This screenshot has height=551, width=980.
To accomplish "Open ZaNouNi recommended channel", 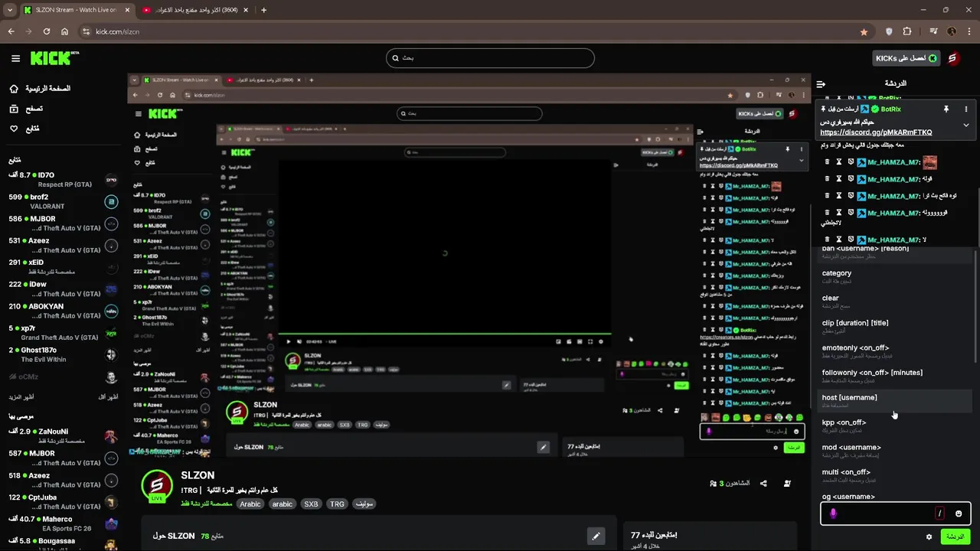I will point(63,436).
